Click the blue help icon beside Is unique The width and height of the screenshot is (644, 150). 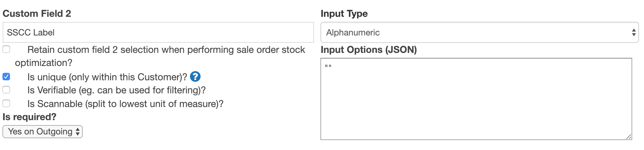point(195,77)
